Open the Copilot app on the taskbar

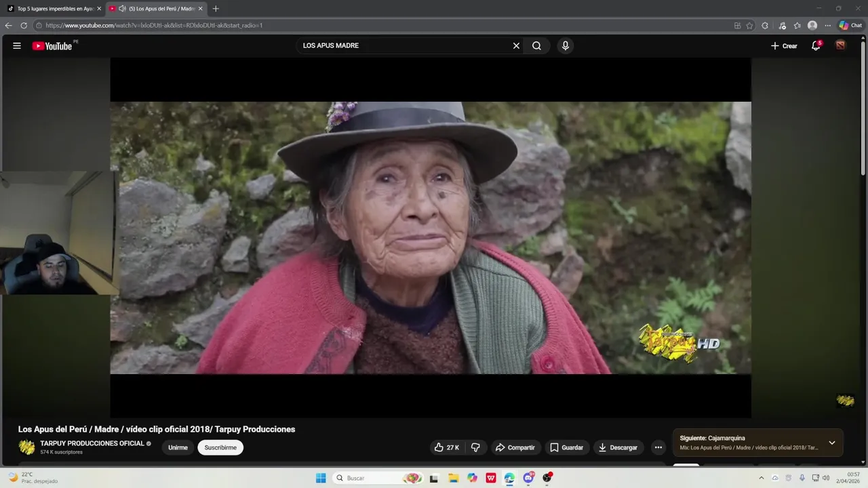472,478
